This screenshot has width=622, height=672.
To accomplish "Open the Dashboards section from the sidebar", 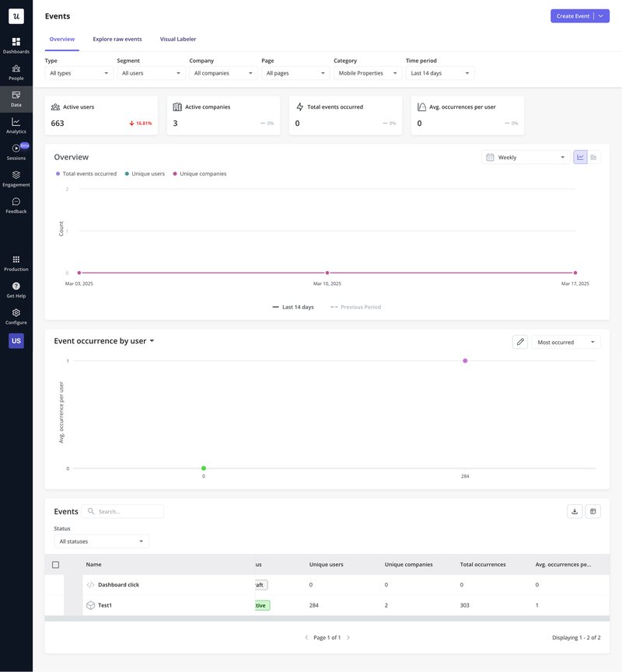I will (x=15, y=44).
